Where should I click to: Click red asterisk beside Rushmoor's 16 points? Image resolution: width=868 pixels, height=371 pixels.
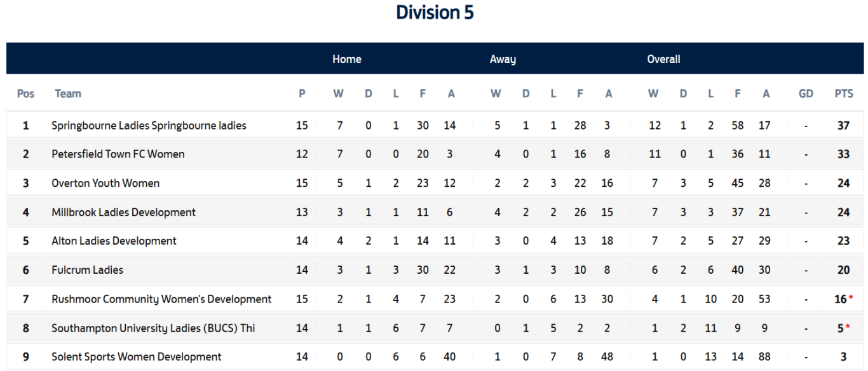coord(851,298)
